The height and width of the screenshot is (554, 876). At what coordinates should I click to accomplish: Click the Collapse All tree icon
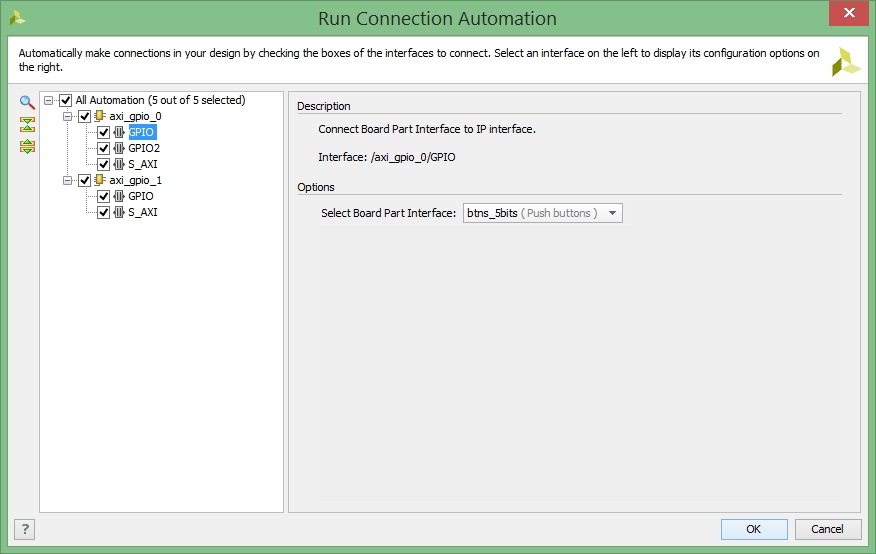click(x=27, y=124)
